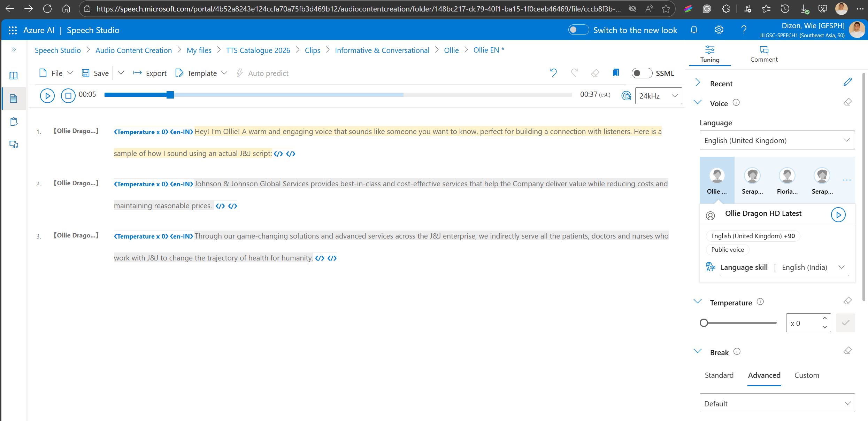Export the audio file
Image resolution: width=868 pixels, height=421 pixels.
coord(150,73)
